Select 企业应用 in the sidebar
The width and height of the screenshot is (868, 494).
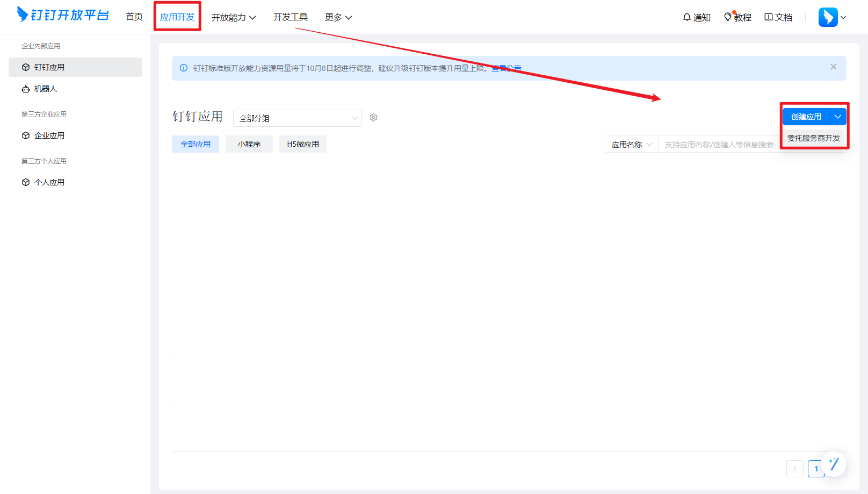coord(75,135)
